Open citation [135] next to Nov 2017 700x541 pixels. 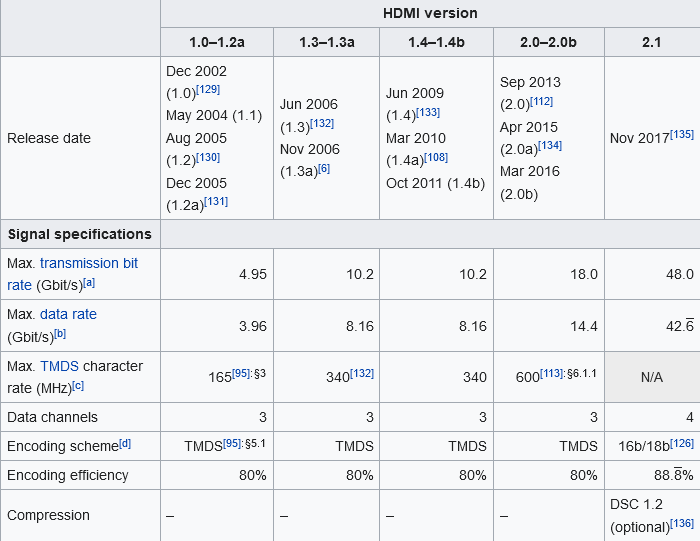682,134
